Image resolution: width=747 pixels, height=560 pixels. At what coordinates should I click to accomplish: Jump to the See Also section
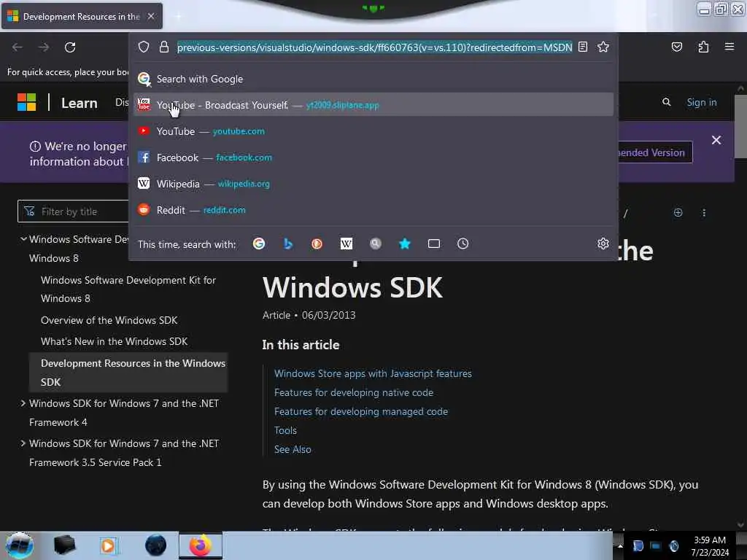click(x=293, y=449)
